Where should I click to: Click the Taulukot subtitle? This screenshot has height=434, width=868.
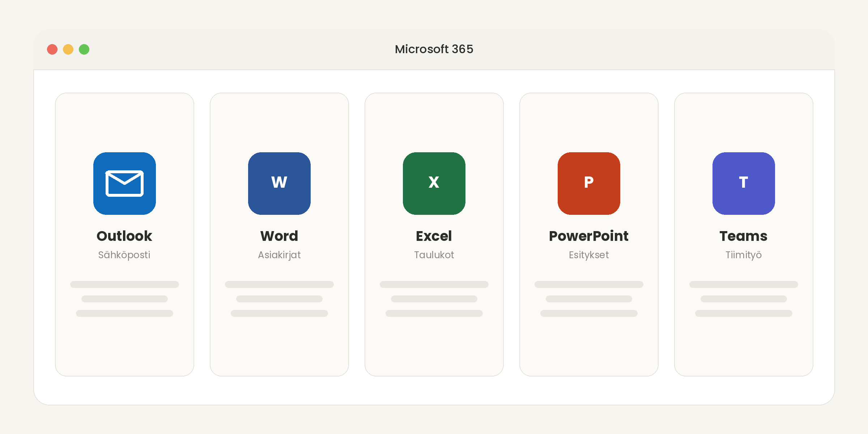pyautogui.click(x=434, y=255)
